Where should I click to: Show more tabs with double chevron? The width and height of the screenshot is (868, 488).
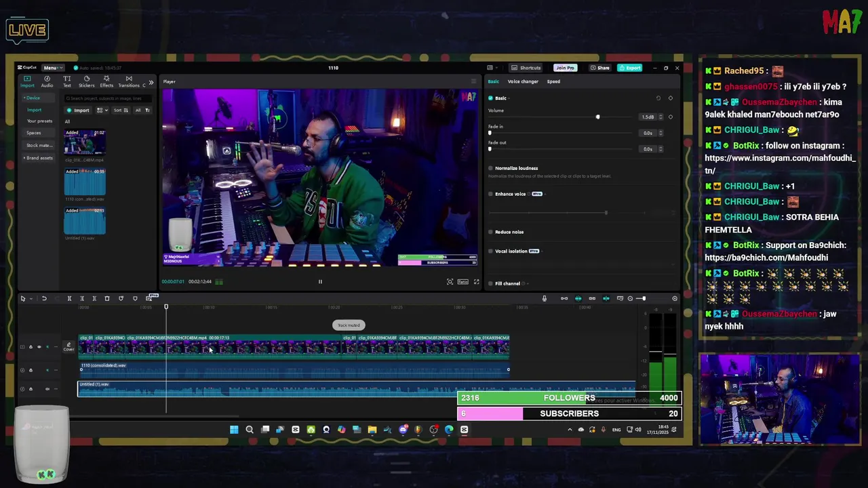tap(151, 82)
